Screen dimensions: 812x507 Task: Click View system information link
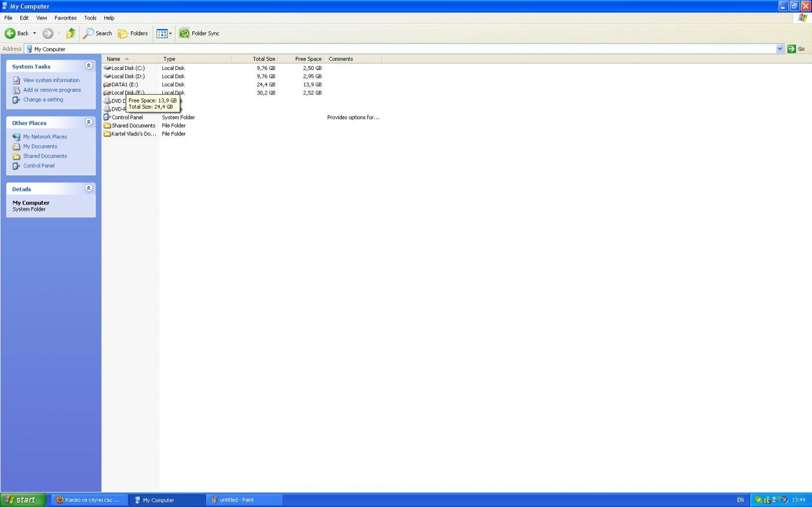coord(51,80)
